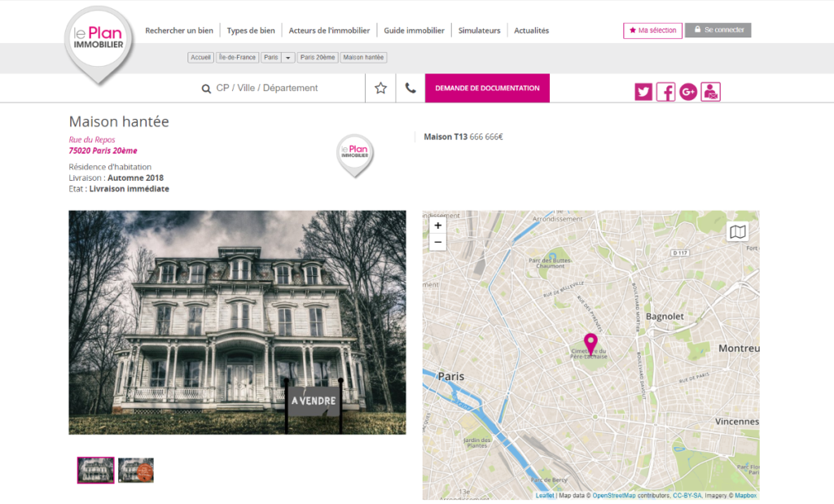The width and height of the screenshot is (834, 504).
Task: Click the Se connecter button
Action: [x=718, y=30]
